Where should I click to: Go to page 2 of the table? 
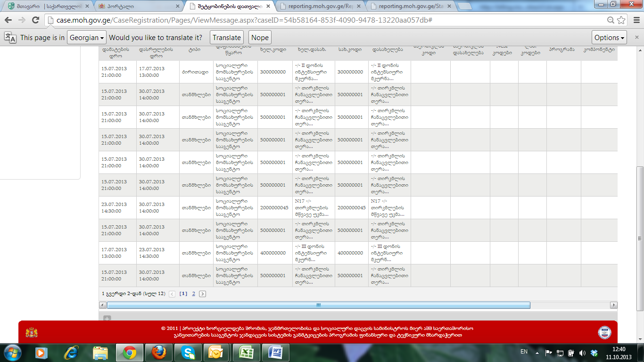[x=193, y=294]
